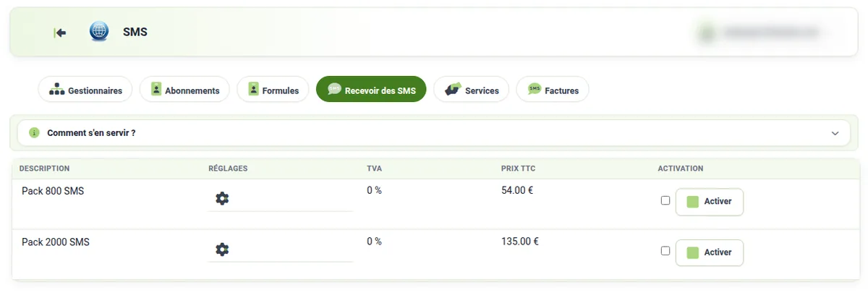Click the green square in Pack 2000 Activer button

(692, 252)
